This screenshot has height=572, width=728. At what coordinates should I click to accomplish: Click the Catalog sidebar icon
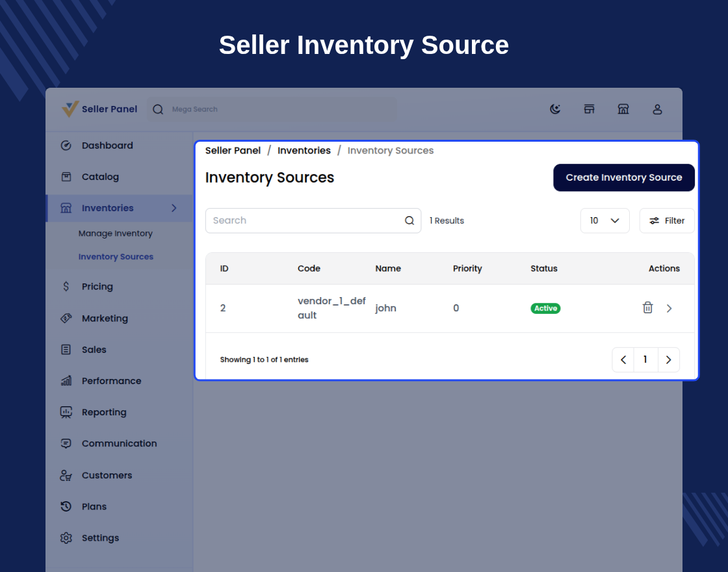click(66, 177)
